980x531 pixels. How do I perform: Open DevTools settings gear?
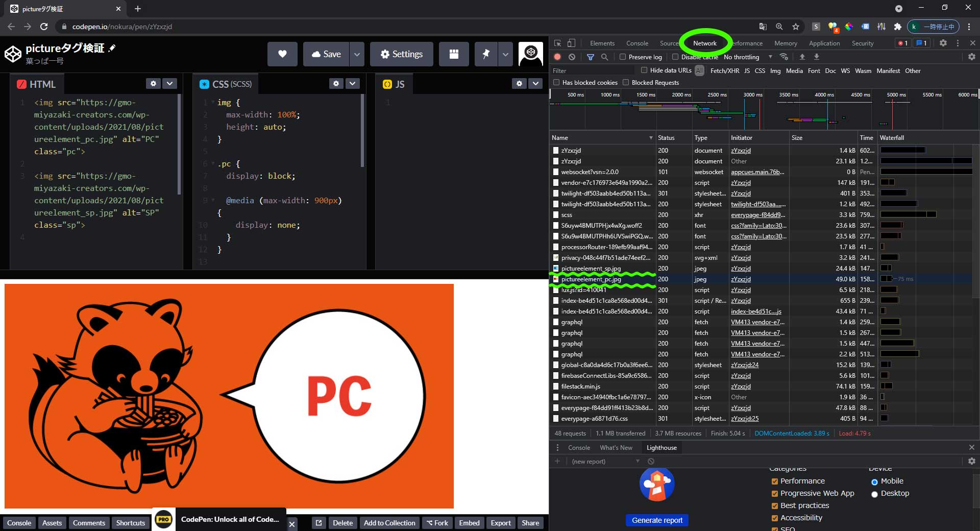(x=943, y=43)
